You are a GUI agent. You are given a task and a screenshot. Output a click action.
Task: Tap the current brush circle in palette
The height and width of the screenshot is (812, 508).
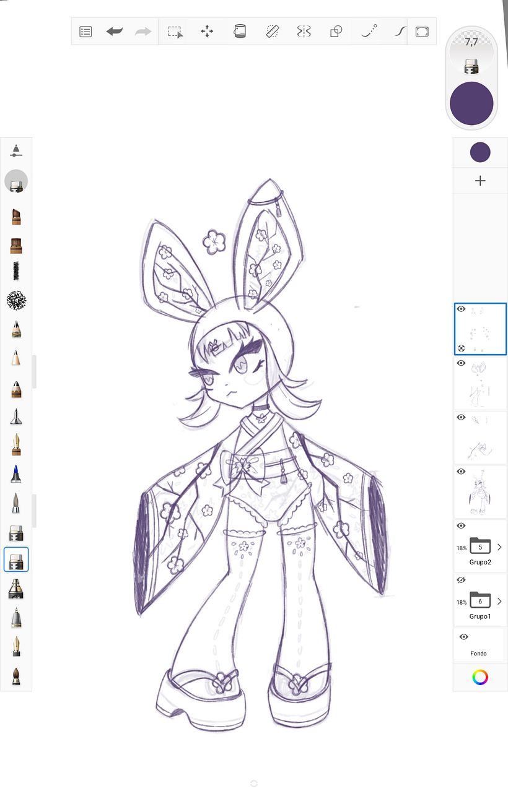16,181
